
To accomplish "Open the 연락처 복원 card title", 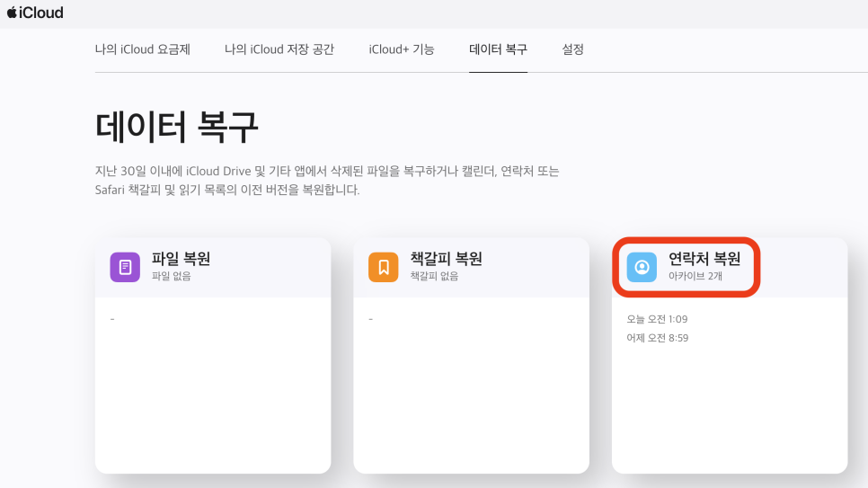I will pos(704,259).
